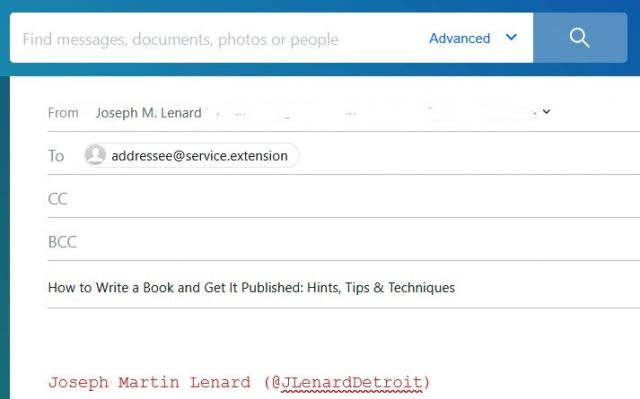
Task: Click the From label
Action: 63,113
